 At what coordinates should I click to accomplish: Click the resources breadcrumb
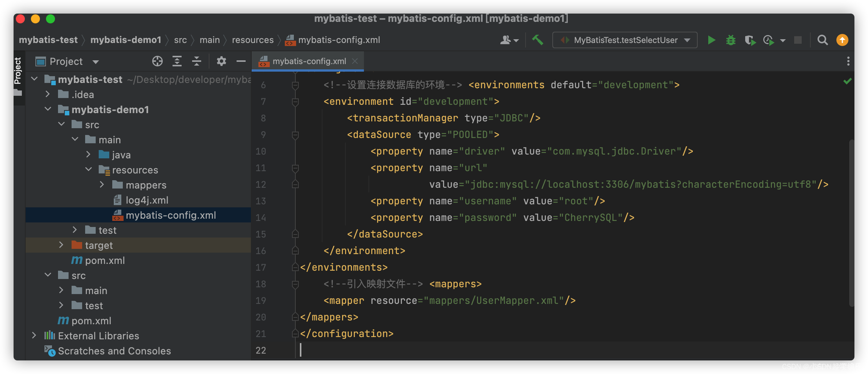253,40
